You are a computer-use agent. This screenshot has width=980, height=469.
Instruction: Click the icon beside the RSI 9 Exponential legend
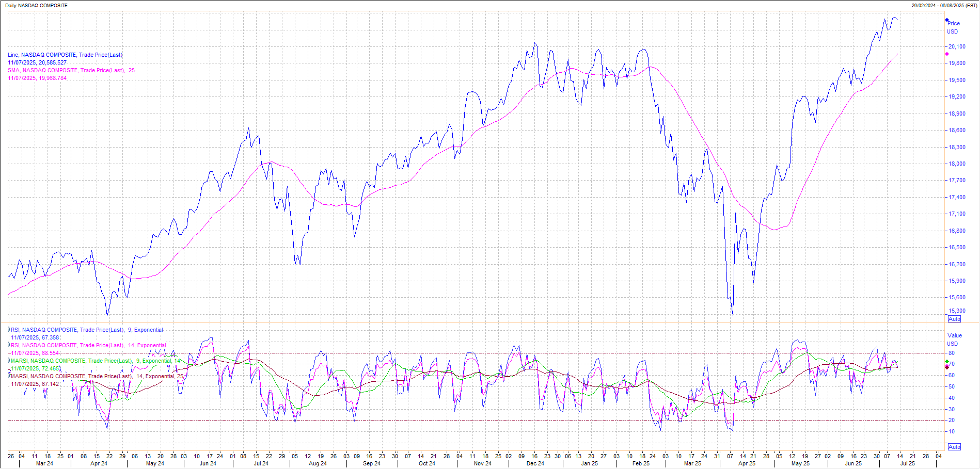click(x=9, y=330)
